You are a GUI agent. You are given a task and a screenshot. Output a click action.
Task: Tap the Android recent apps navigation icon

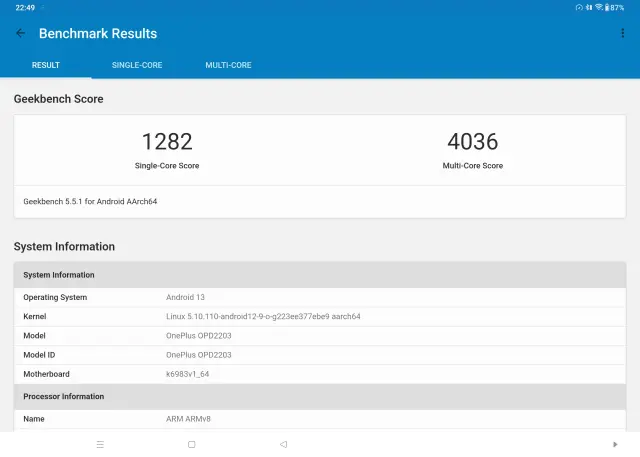coord(100,444)
